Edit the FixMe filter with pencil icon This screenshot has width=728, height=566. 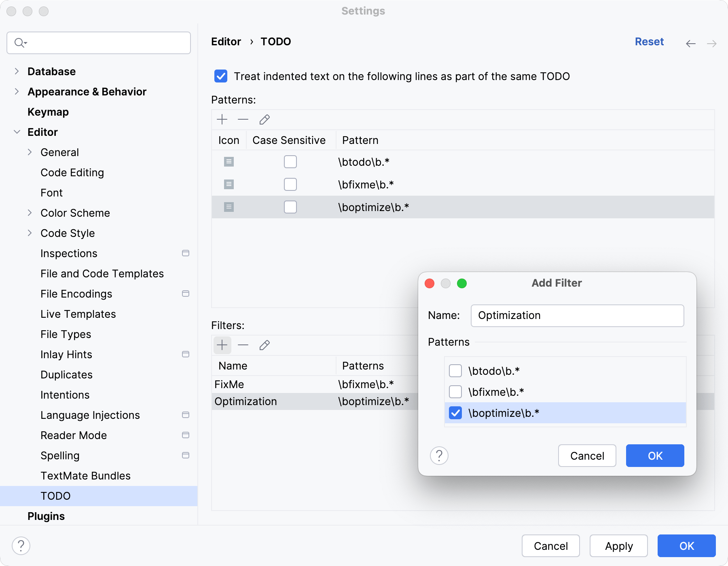(265, 345)
